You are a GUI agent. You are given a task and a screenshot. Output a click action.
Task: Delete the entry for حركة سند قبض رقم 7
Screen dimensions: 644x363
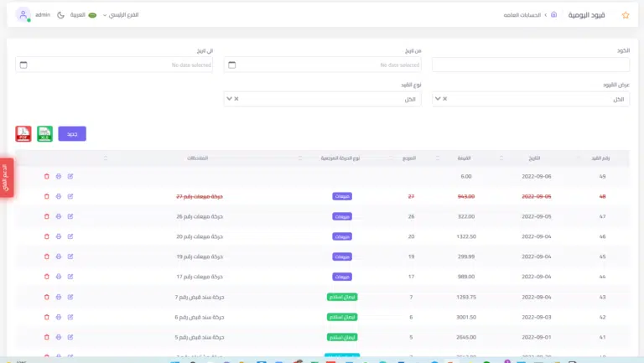(47, 297)
